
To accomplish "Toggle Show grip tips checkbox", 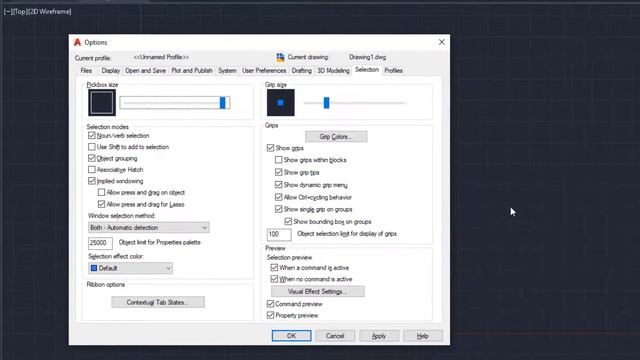I will pyautogui.click(x=278, y=172).
